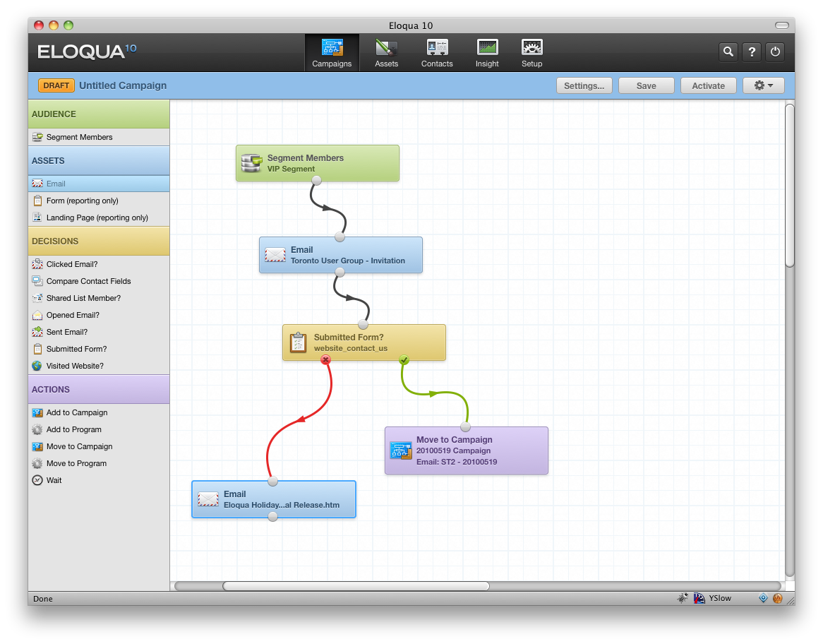
Task: Click the Save button
Action: (x=646, y=85)
